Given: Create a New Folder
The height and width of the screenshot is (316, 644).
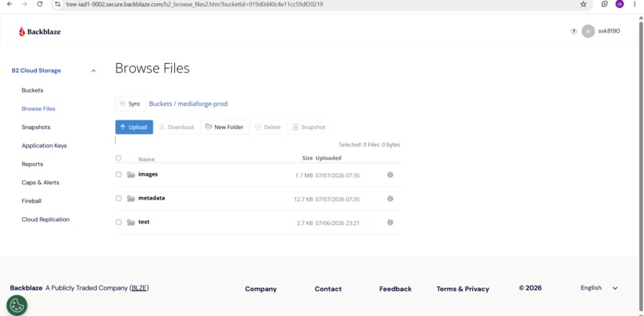Looking at the screenshot, I should click(x=225, y=127).
